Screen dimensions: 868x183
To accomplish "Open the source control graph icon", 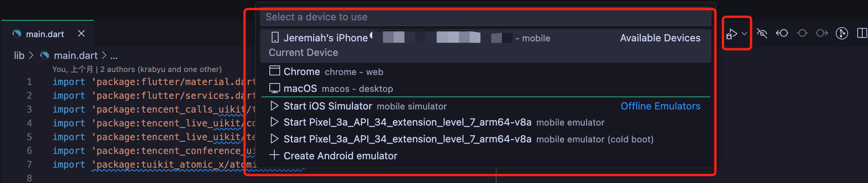I will 842,34.
